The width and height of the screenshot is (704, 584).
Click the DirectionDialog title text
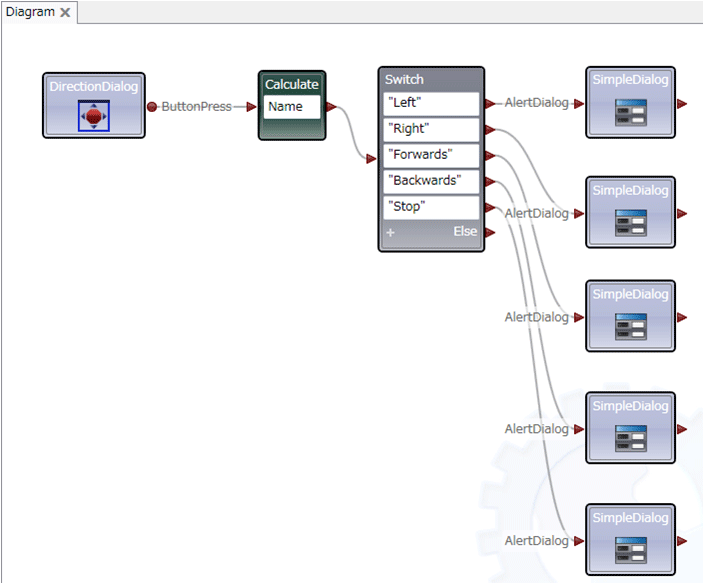94,87
